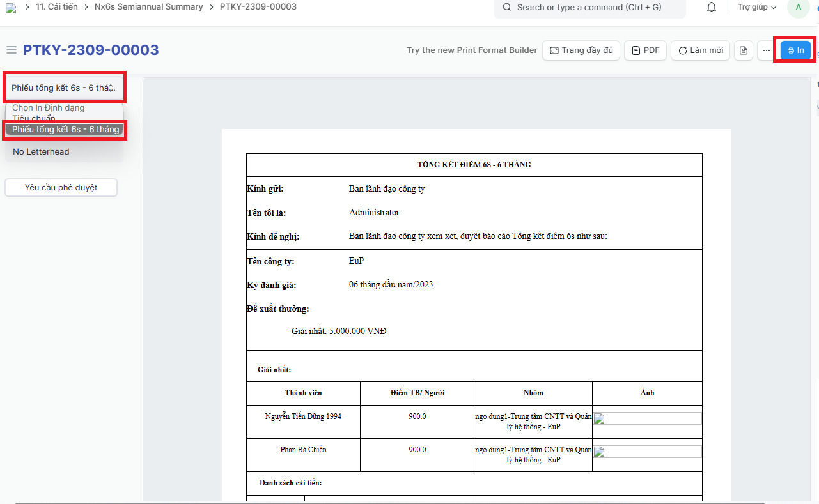Open the print format select dropdown
Viewport: 819px width, 504px height.
pyautogui.click(x=63, y=88)
